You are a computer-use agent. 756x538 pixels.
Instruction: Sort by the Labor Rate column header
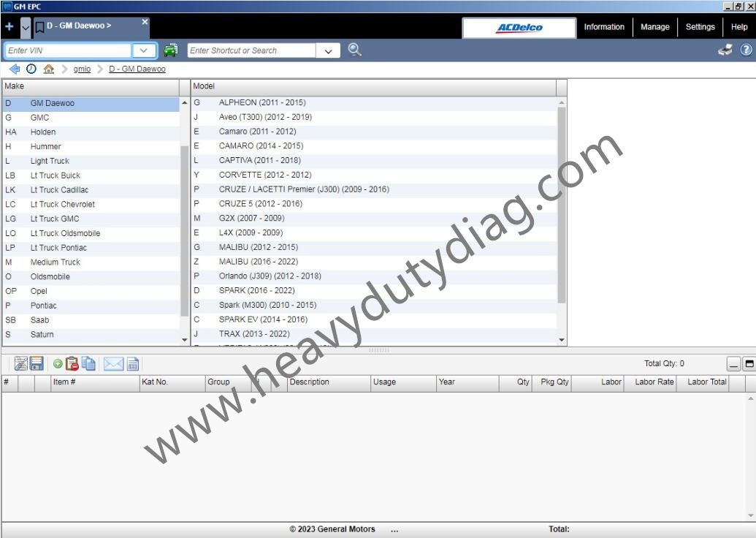650,382
